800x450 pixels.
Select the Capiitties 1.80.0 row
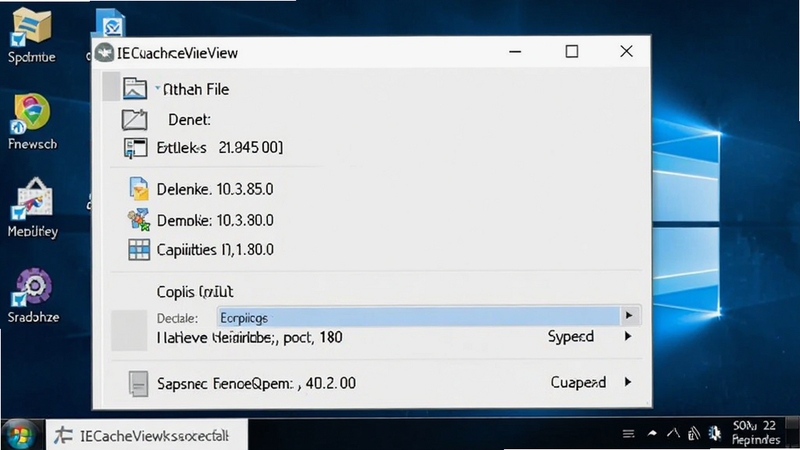coord(215,250)
